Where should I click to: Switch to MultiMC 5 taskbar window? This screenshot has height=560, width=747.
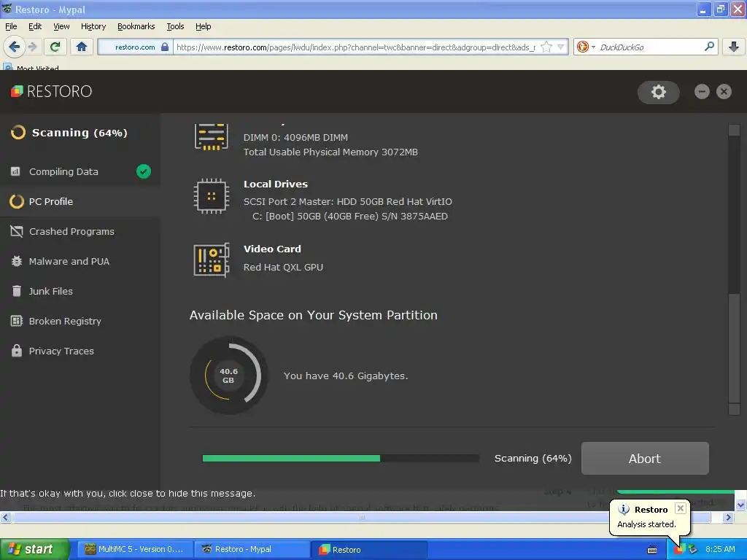point(134,550)
